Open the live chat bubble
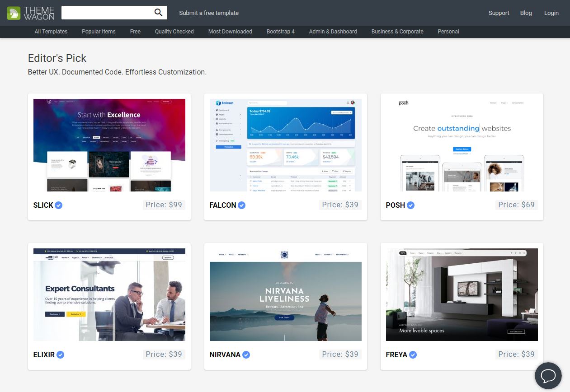This screenshot has width=570, height=392. pos(548,376)
